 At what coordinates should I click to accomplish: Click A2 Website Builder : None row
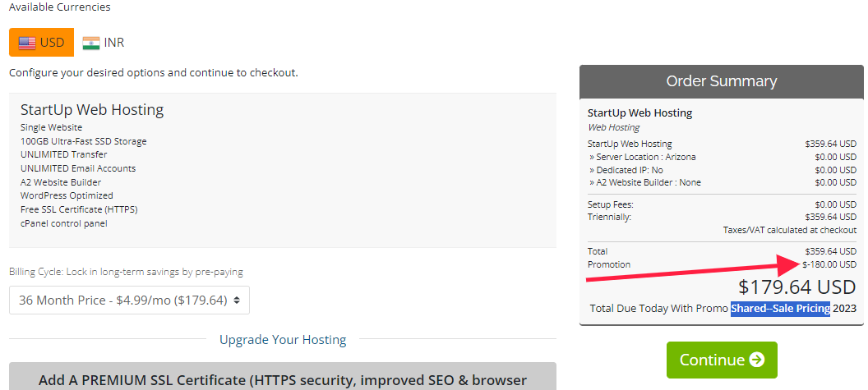tap(722, 182)
